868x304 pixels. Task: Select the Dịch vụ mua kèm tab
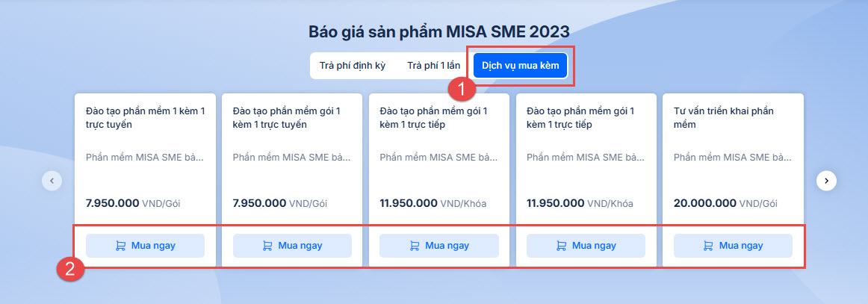tap(520, 66)
